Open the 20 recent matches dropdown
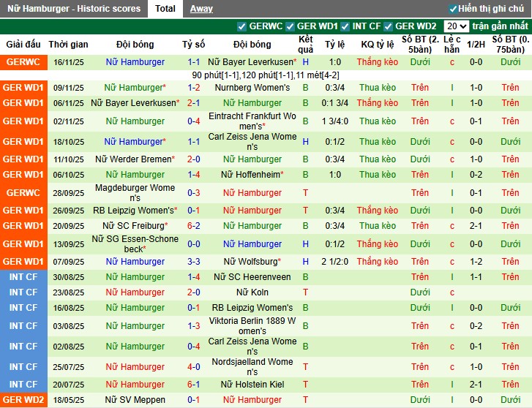This screenshot has width=532, height=408. (x=455, y=26)
